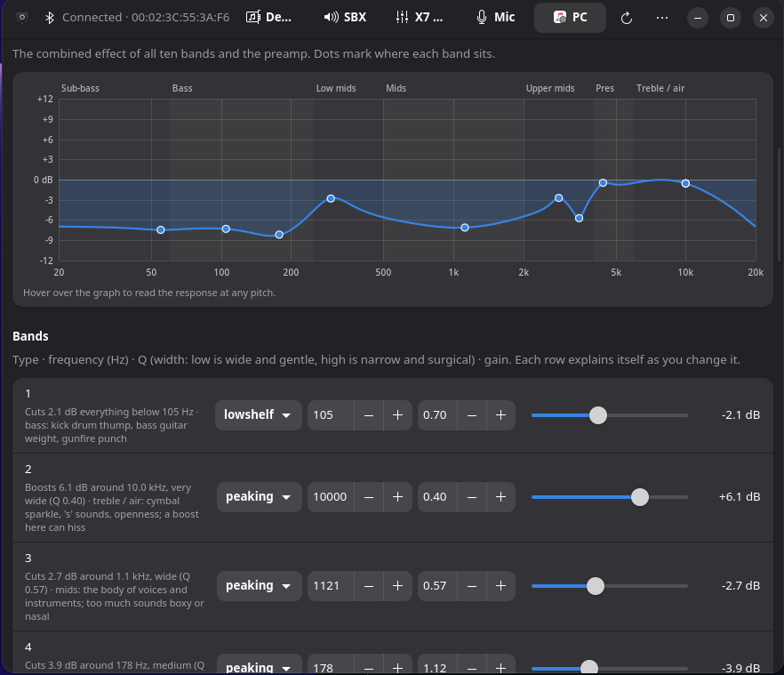Click the +6.1 dB gain value
This screenshot has width=784, height=675.
tap(740, 497)
